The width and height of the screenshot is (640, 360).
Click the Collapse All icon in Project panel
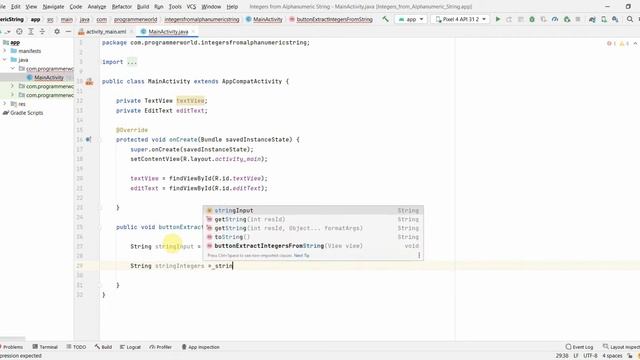tap(42, 31)
